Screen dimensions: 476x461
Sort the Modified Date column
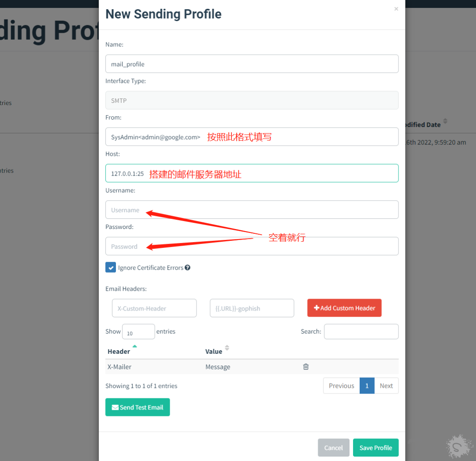445,121
